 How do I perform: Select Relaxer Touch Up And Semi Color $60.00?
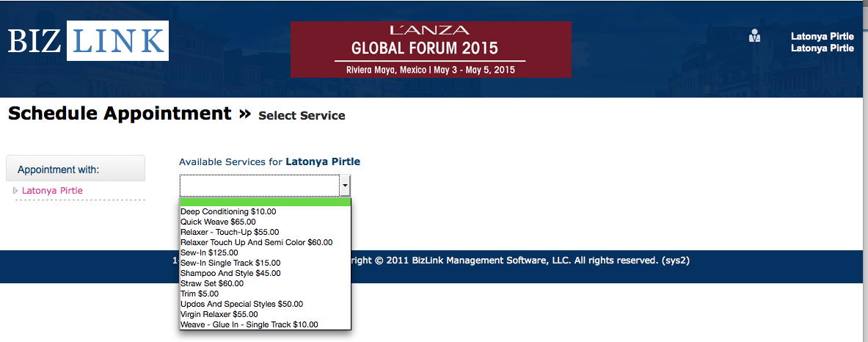click(x=265, y=242)
